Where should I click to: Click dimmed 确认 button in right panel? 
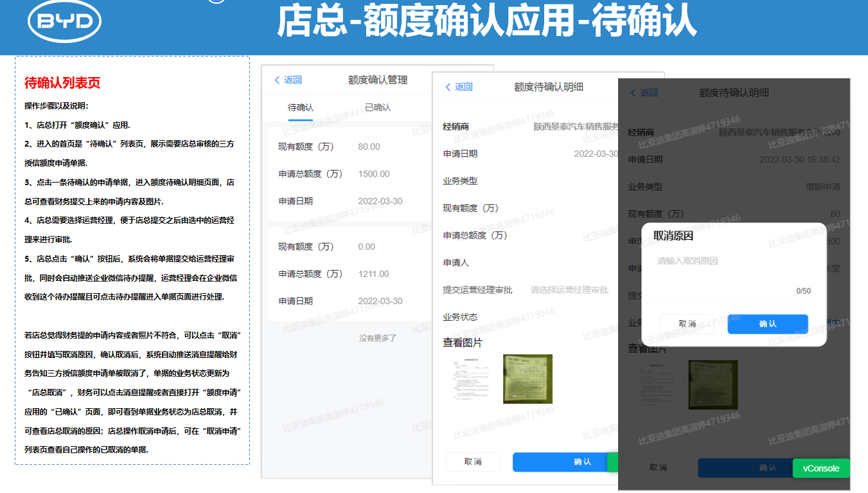745,467
